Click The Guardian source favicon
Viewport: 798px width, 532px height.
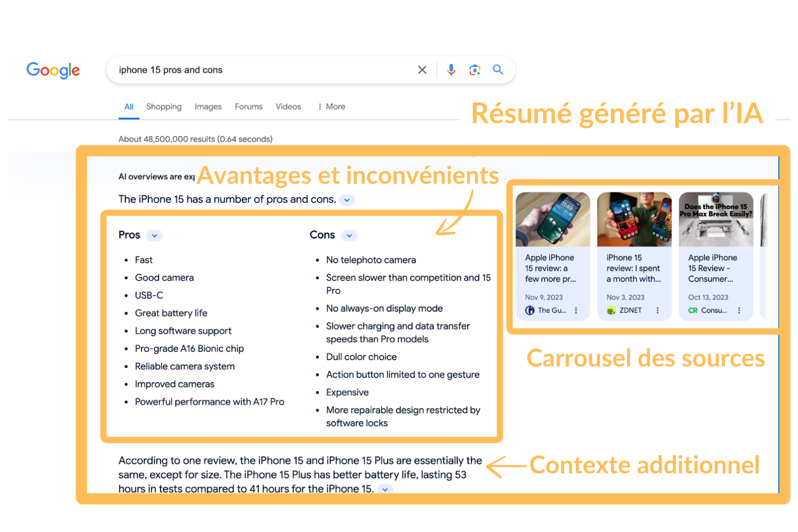(530, 310)
